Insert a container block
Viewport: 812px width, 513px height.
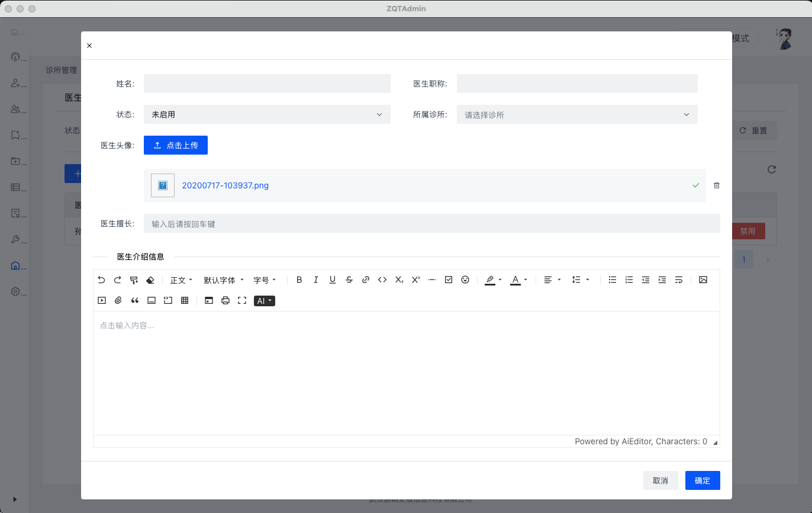pyautogui.click(x=152, y=300)
